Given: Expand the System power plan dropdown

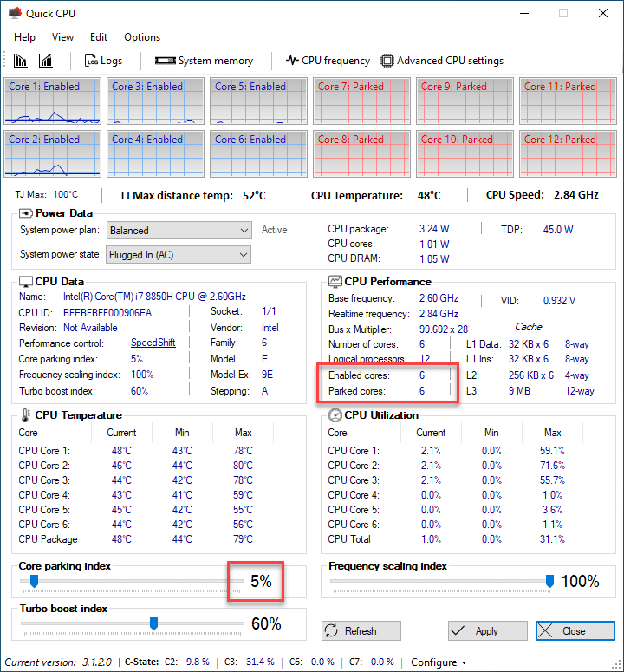Looking at the screenshot, I should tap(179, 231).
